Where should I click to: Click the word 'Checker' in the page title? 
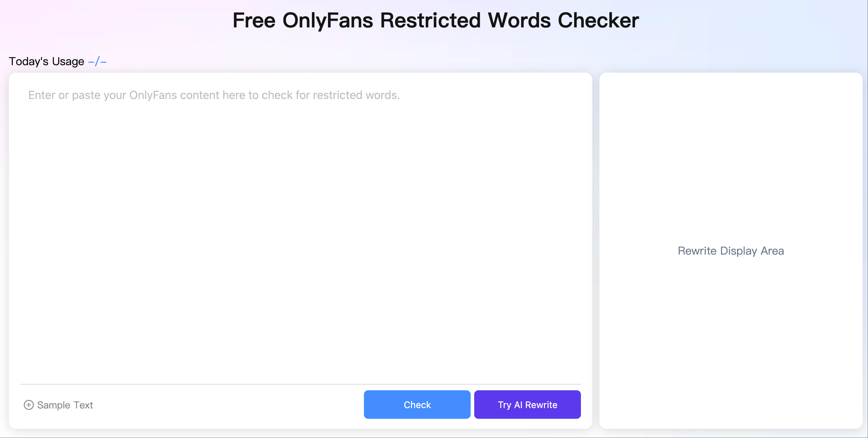click(598, 20)
